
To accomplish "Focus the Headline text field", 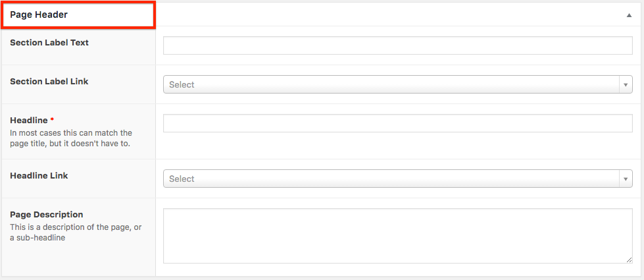I will coord(397,123).
